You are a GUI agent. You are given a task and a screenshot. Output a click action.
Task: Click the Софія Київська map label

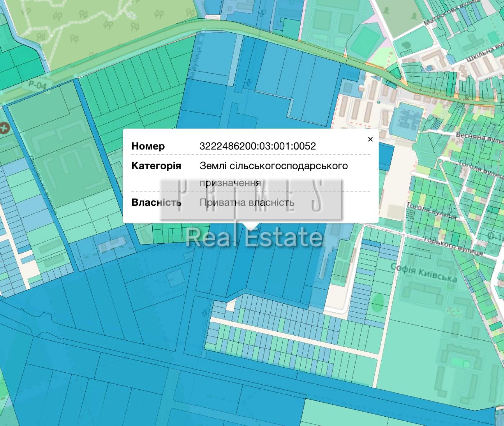424,273
